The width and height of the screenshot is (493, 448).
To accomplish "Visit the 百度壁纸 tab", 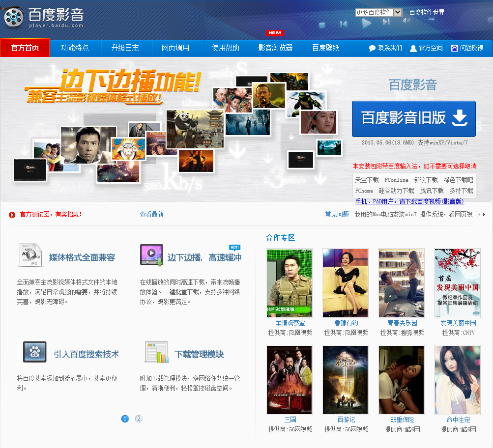I will coord(326,48).
